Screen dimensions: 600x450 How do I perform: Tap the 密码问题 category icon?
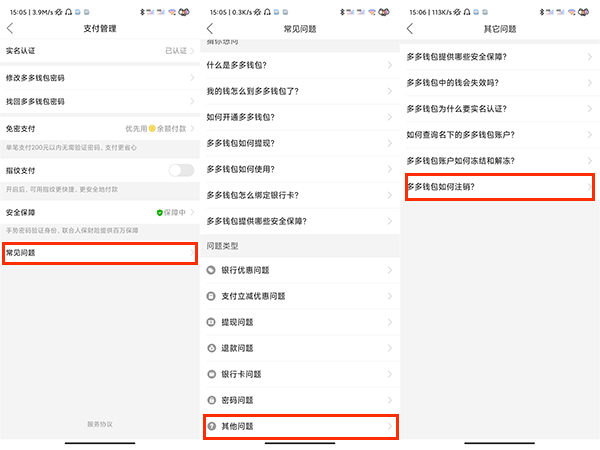point(211,400)
